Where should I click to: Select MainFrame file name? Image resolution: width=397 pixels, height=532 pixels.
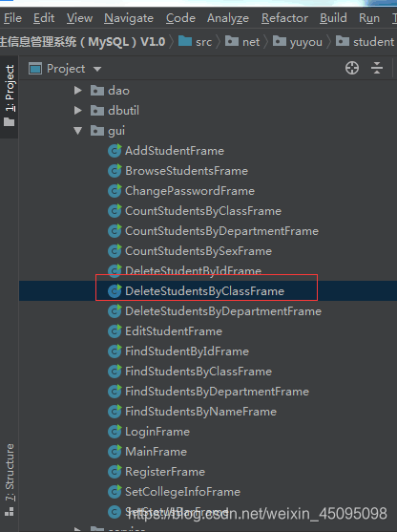click(x=156, y=451)
